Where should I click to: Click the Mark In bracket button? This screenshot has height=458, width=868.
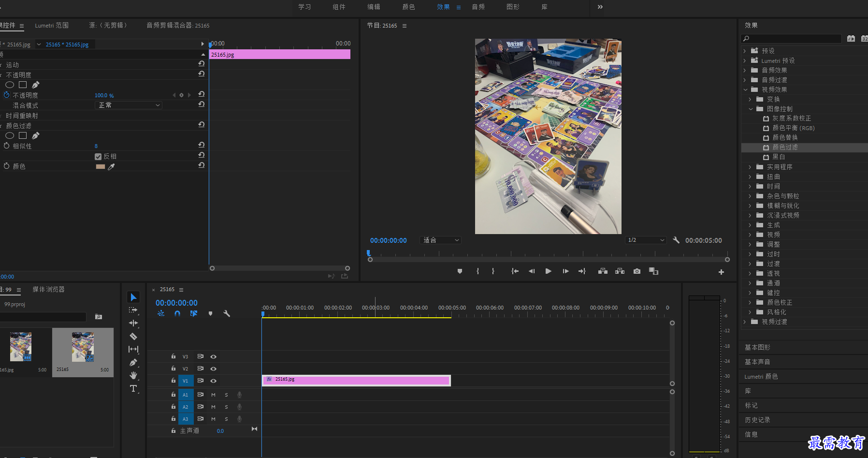(x=477, y=271)
